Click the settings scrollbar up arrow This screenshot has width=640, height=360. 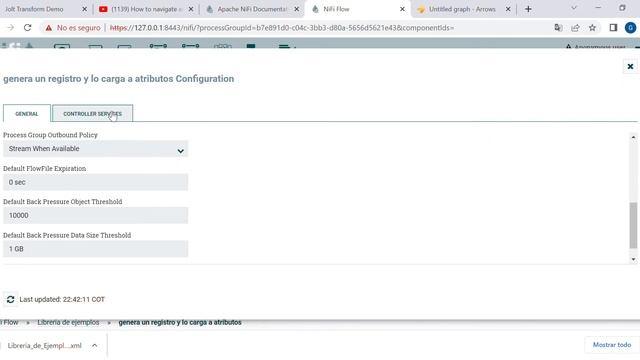coord(633,138)
